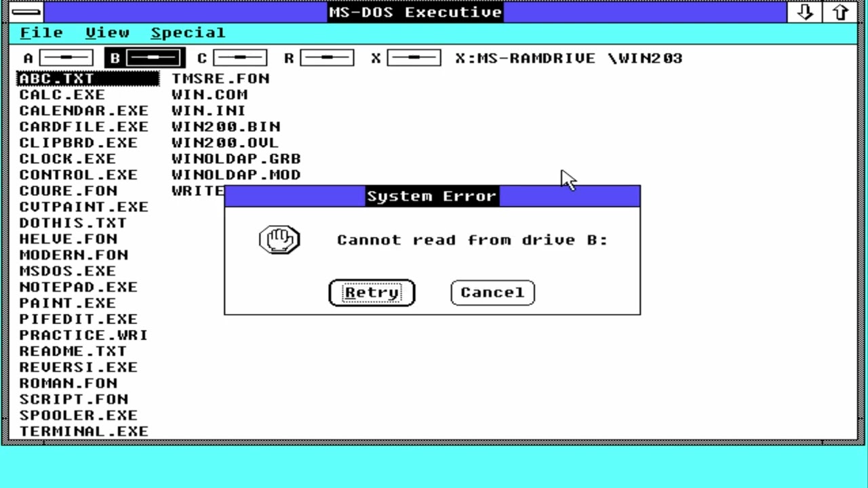Click the stop hand icon in System Error

click(279, 240)
